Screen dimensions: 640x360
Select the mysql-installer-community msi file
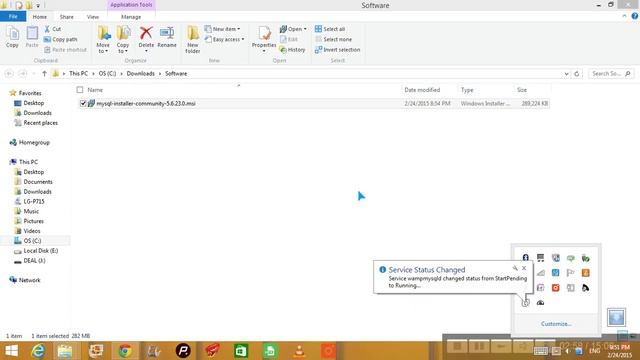click(x=146, y=104)
